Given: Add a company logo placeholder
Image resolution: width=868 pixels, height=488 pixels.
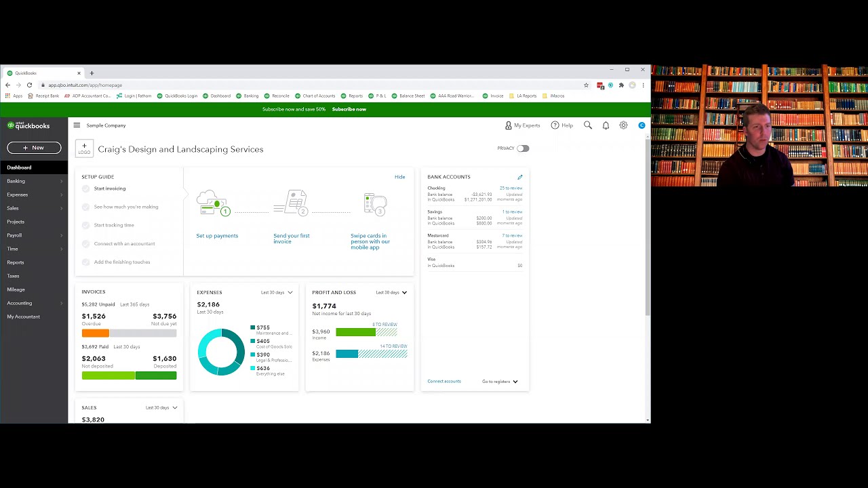Looking at the screenshot, I should (84, 148).
